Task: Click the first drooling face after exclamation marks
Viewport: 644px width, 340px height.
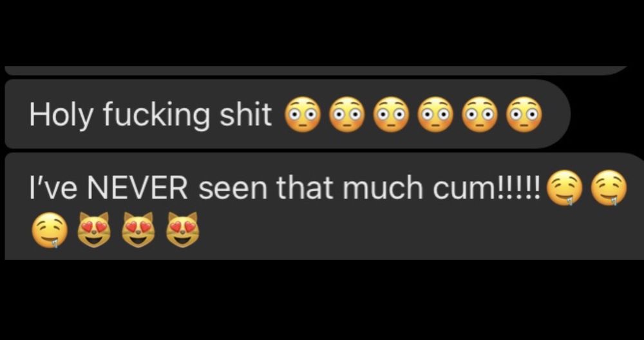Action: (565, 187)
